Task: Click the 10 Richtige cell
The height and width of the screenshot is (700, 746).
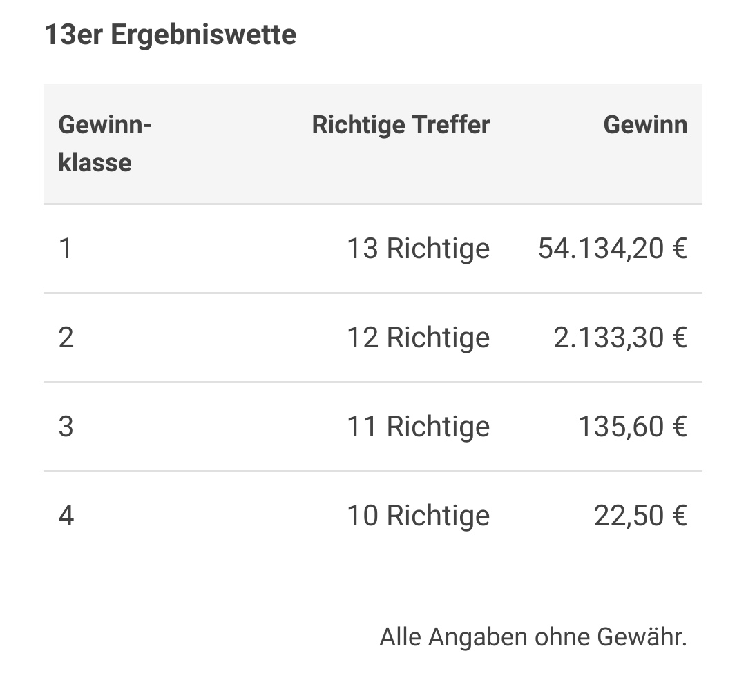Action: [x=418, y=516]
